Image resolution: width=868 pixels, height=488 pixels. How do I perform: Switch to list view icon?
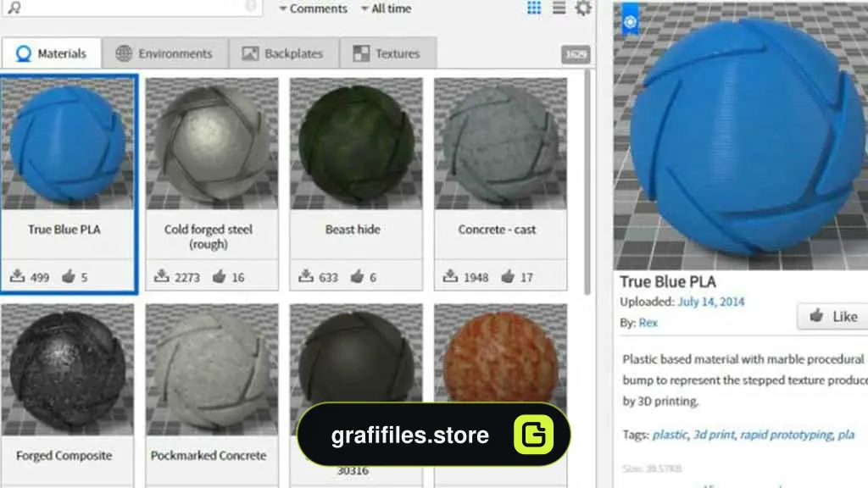559,8
